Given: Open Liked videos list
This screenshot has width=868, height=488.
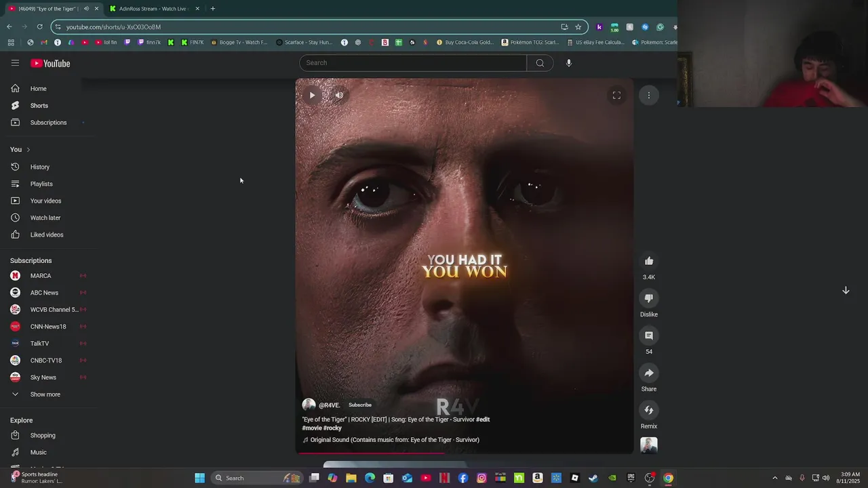Looking at the screenshot, I should click(46, 235).
